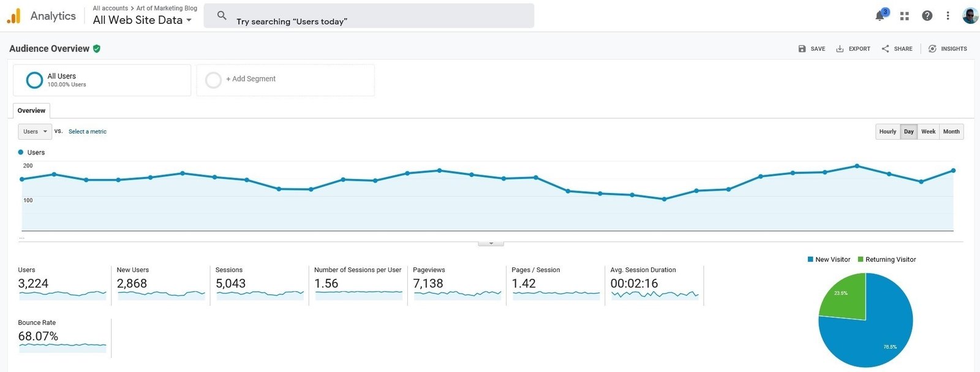This screenshot has height=372, width=980.
Task: Click Pages / Session value 1.42
Action: tap(524, 284)
